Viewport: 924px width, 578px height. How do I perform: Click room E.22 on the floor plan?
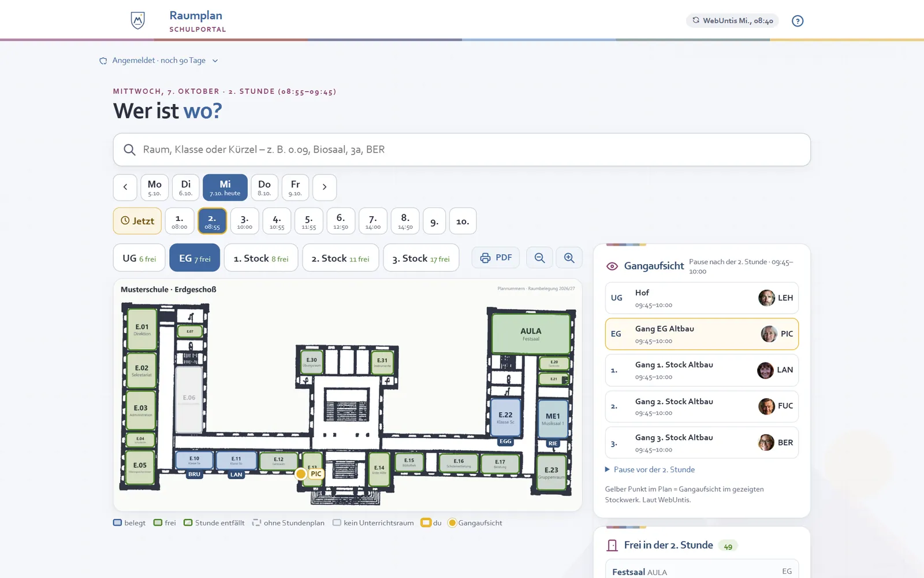click(x=505, y=418)
